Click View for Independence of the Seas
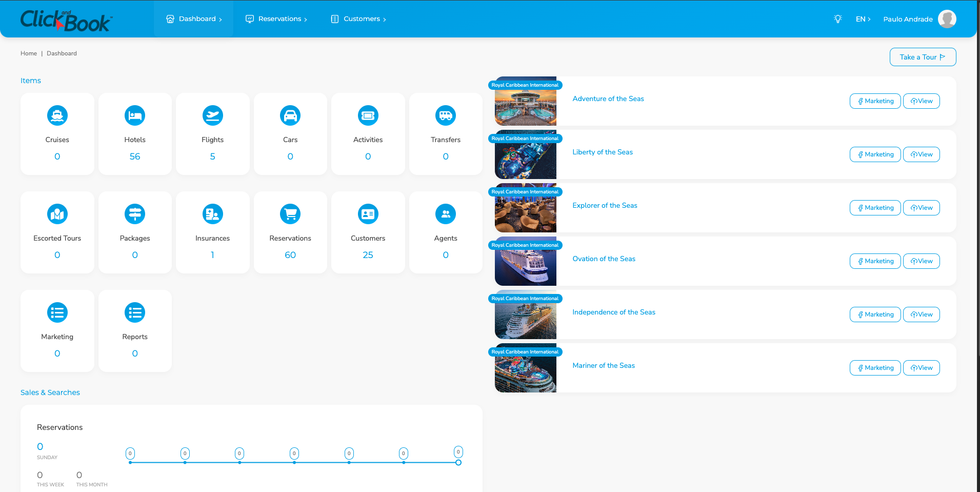Viewport: 980px width, 492px height. click(x=921, y=314)
